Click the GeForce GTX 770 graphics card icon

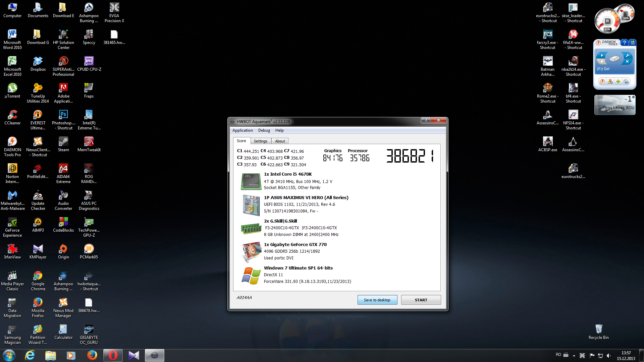251,252
